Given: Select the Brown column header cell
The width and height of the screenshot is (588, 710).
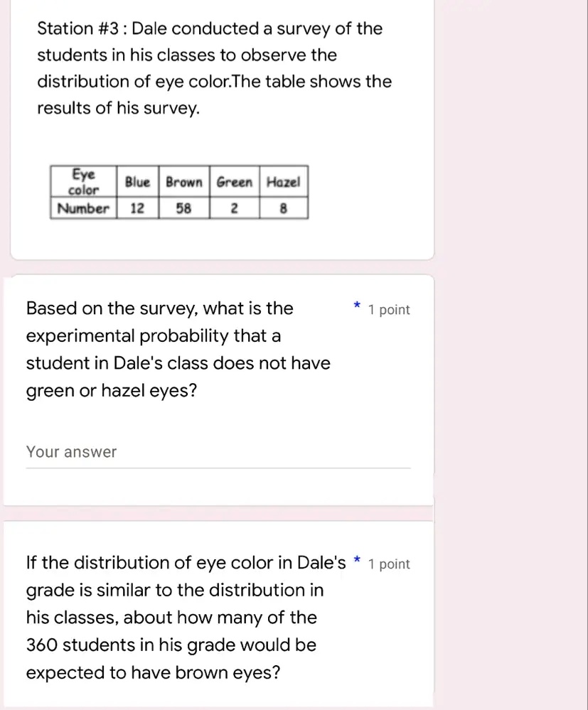Looking at the screenshot, I should point(184,182).
